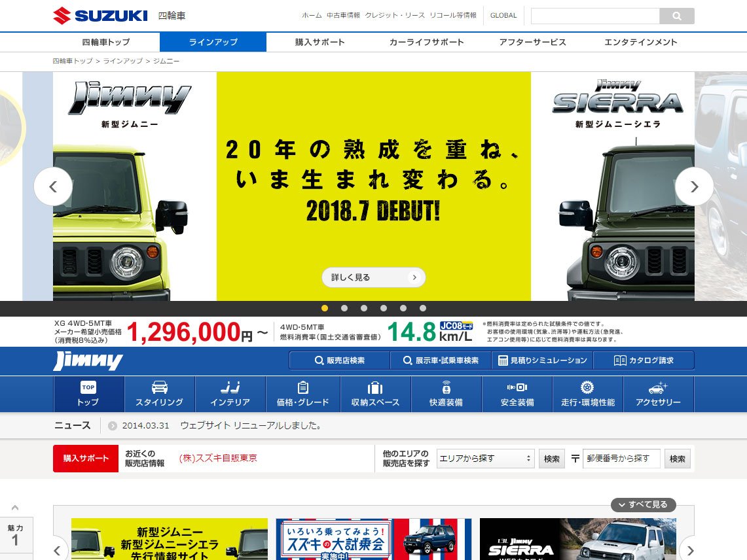Open 購入サポート nav tab
Screen dimensions: 747x560
coord(319,42)
